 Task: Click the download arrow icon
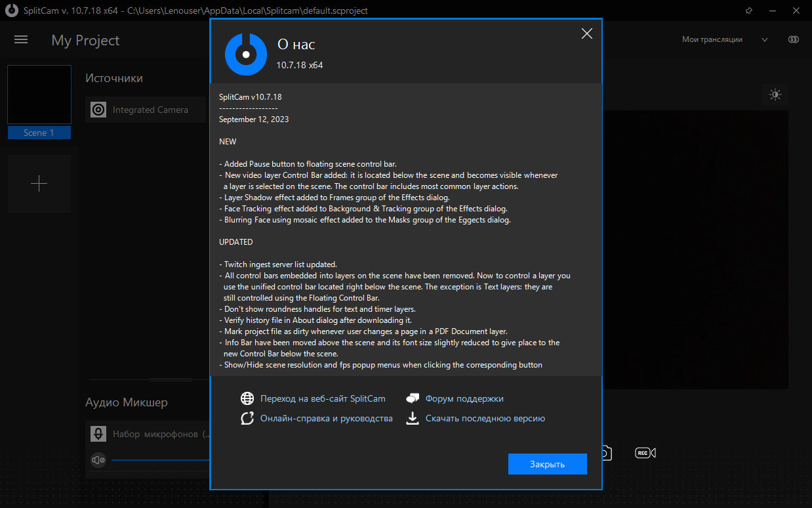click(x=413, y=418)
